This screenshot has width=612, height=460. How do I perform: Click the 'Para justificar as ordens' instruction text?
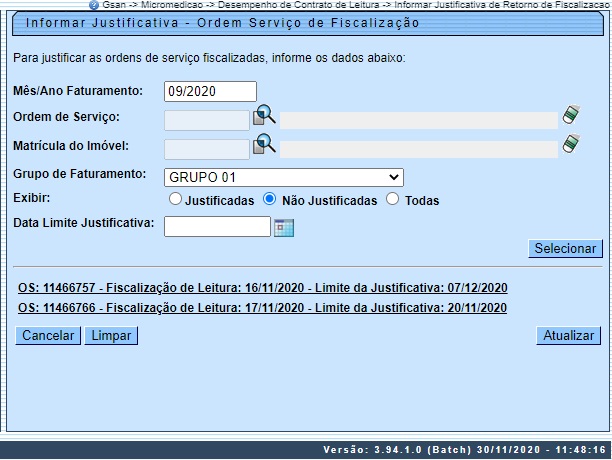(x=209, y=58)
